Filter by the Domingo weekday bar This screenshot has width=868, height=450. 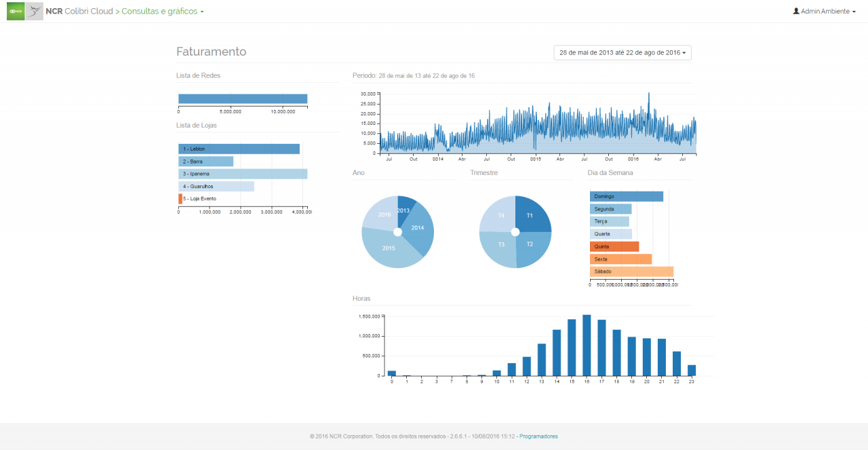[x=626, y=196]
